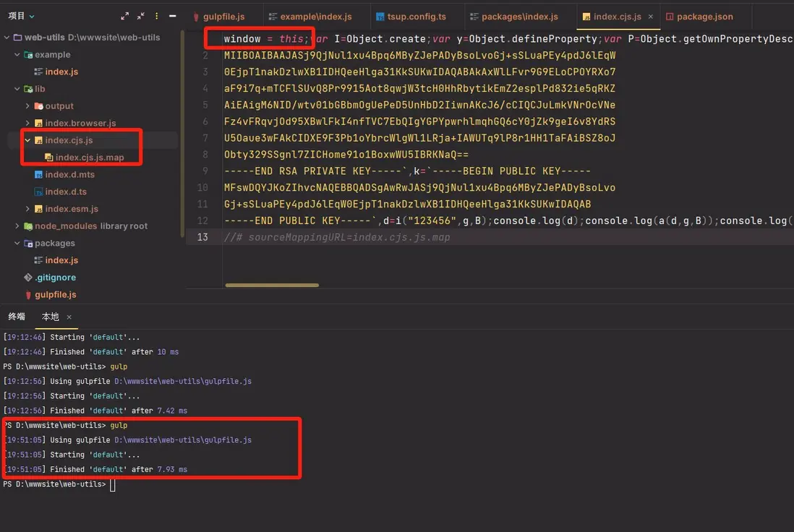Select index.js under example folder
Screen dimensions: 794x532
61,72
